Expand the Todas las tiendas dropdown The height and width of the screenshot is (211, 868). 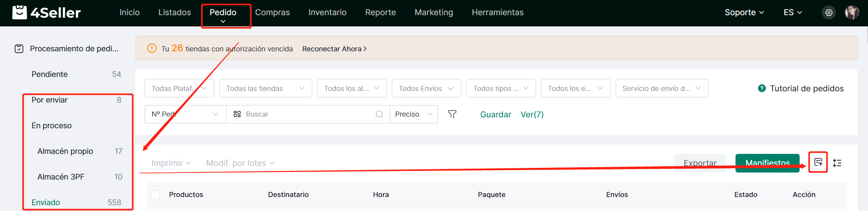click(265, 89)
